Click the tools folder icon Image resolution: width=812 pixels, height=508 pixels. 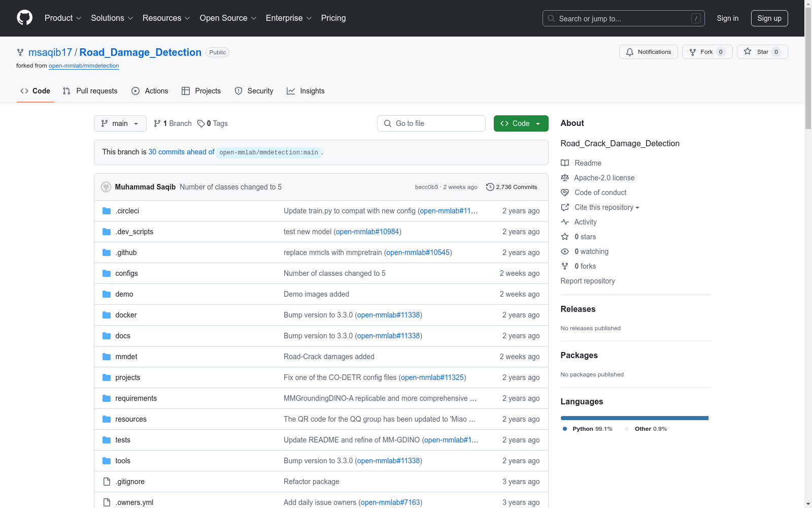click(x=107, y=461)
